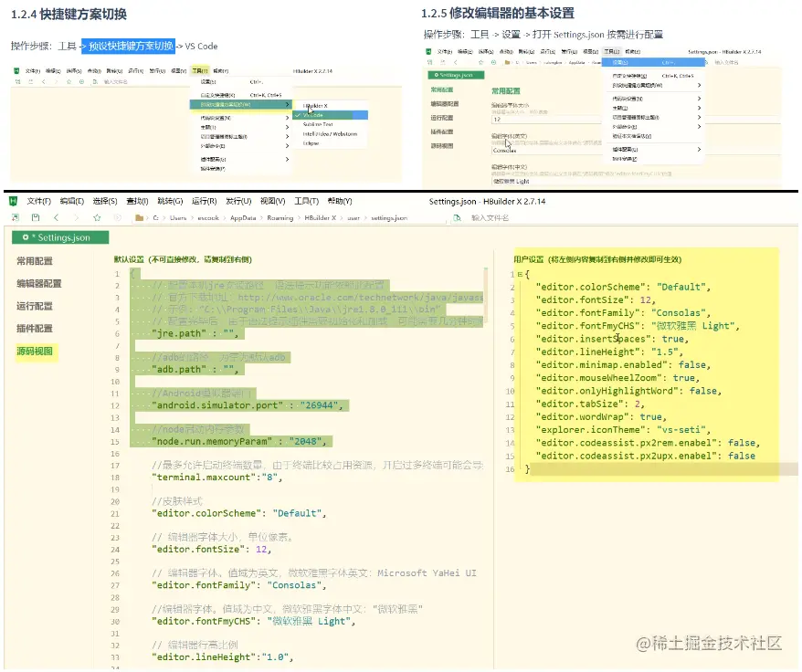The image size is (802, 672).
Task: Click the highlighted 设置(S) item in the 1.2.5 menu
Action: 653,62
